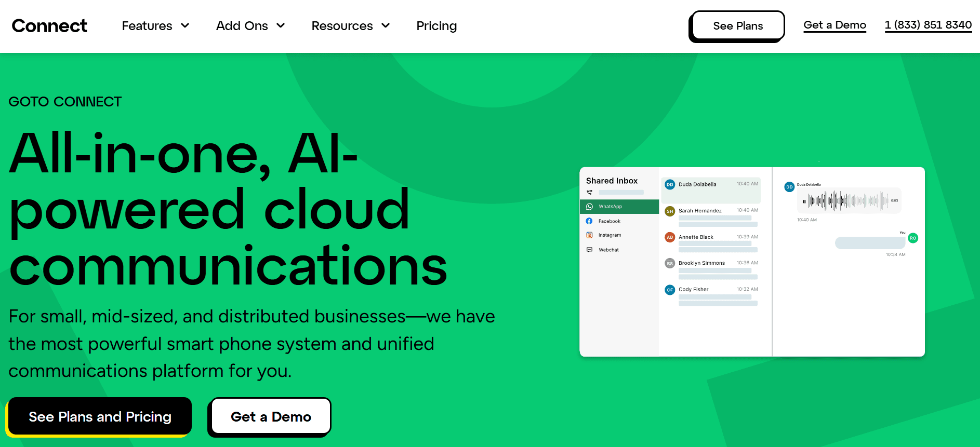Click the "10:34 AM" timestamp under reply bubble

(896, 254)
